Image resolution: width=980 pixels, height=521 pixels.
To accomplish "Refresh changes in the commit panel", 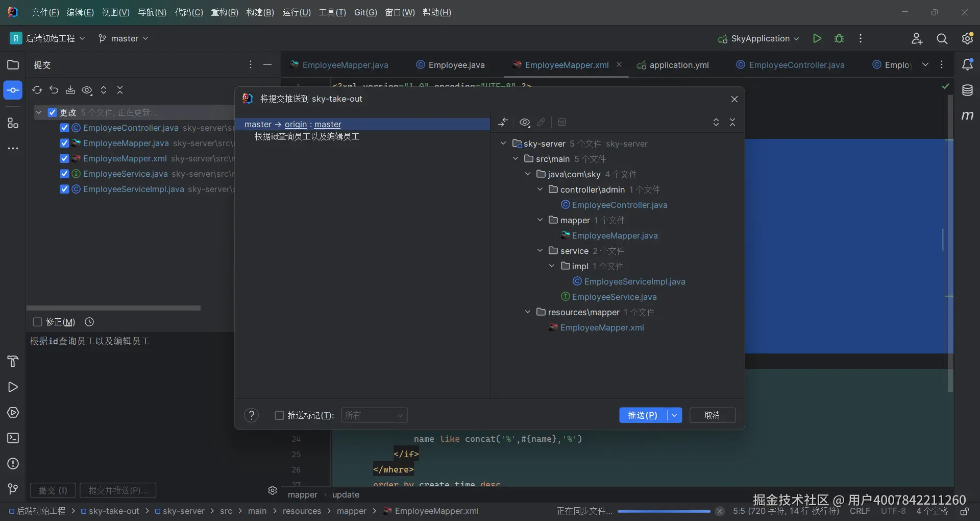I will click(37, 90).
